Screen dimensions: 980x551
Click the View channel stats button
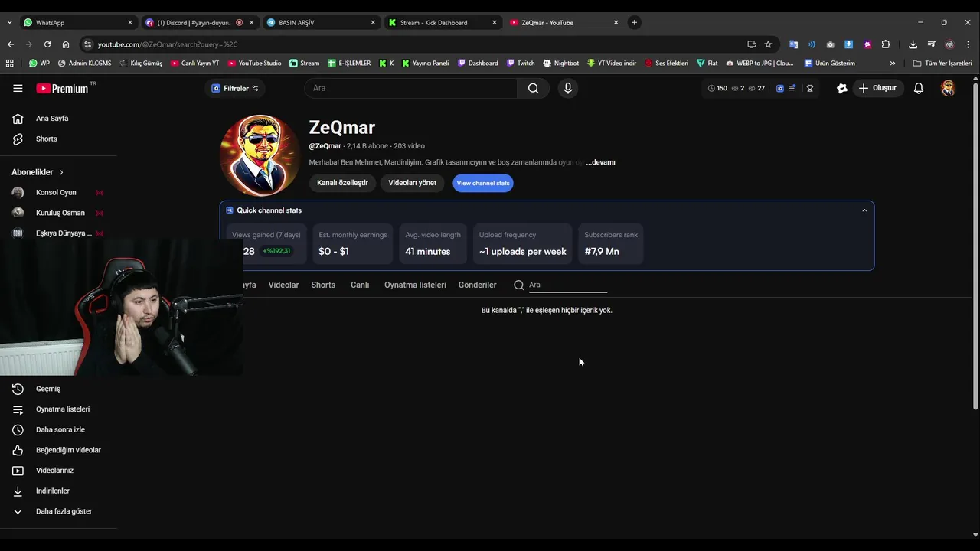pos(483,183)
